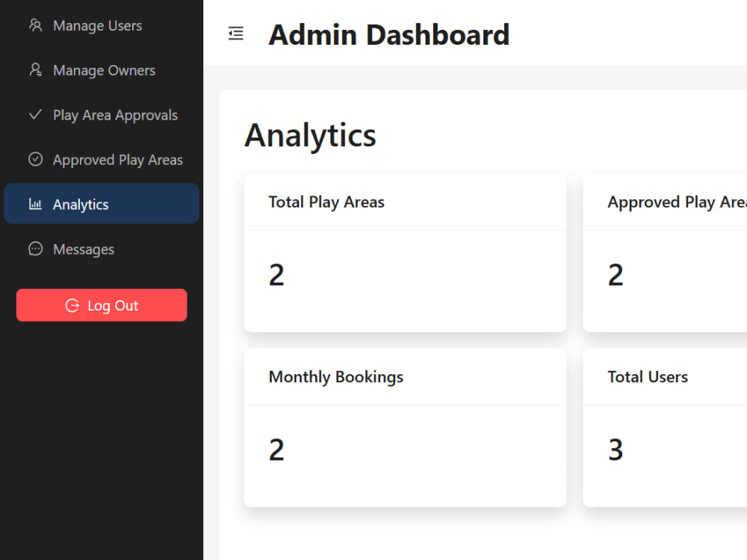Select the Total Play Areas card title
The image size is (747, 560).
pos(326,202)
